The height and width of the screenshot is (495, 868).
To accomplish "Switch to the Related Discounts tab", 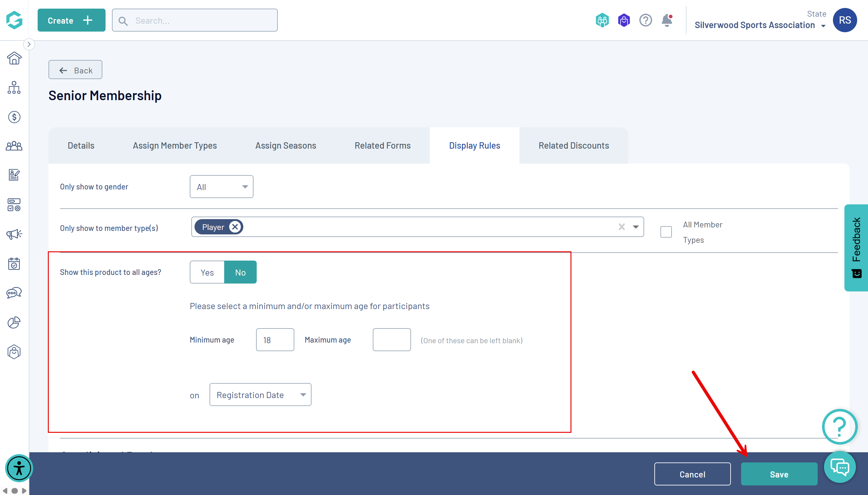I will coord(573,145).
